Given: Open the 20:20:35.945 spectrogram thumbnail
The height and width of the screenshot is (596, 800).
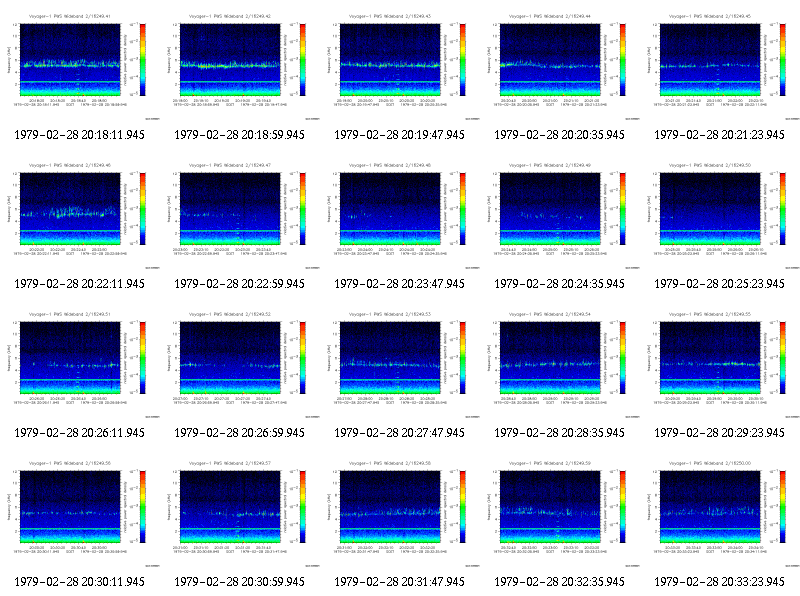Looking at the screenshot, I should point(560,67).
